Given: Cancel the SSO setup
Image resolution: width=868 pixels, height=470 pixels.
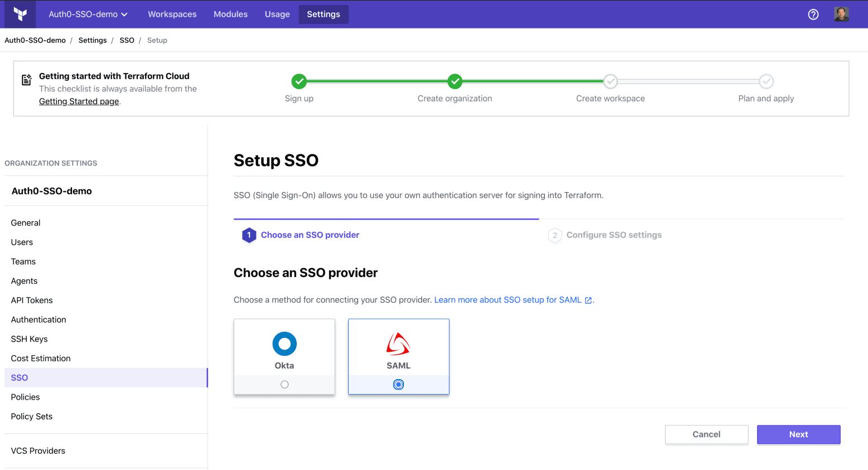Looking at the screenshot, I should pos(706,434).
